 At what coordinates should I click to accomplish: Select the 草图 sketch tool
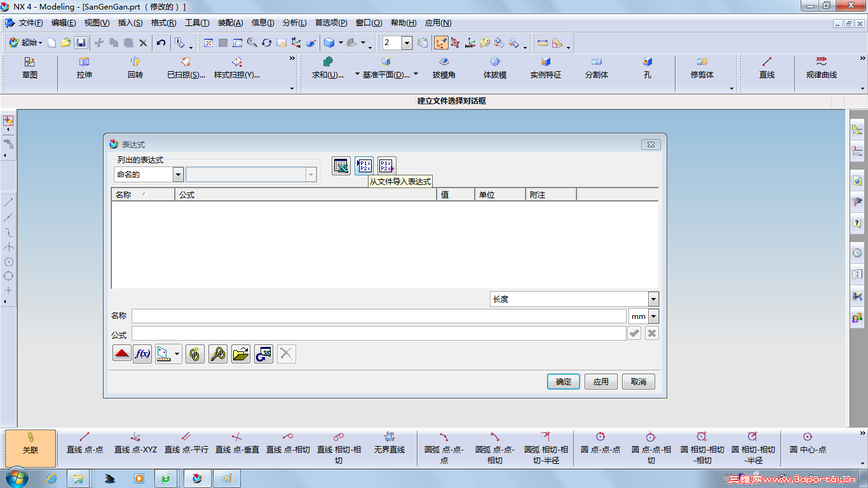click(30, 68)
